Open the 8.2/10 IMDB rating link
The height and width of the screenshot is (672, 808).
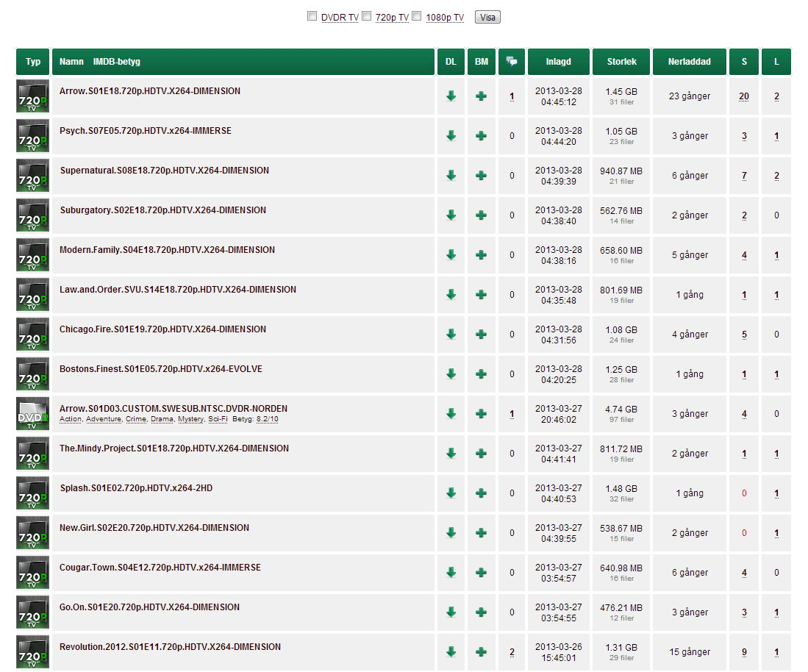click(x=268, y=420)
